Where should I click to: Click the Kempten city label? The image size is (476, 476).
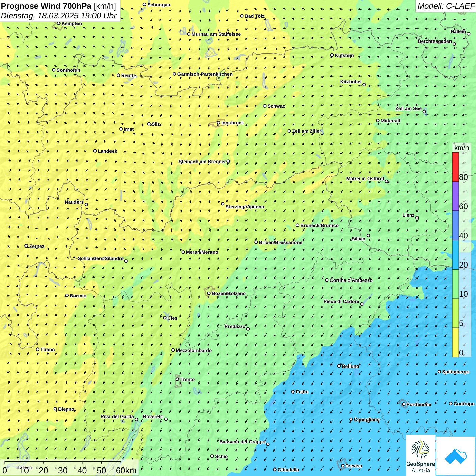pyautogui.click(x=72, y=23)
